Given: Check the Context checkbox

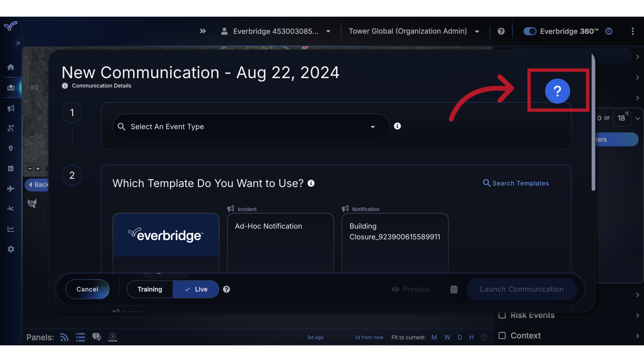Looking at the screenshot, I should [x=502, y=336].
